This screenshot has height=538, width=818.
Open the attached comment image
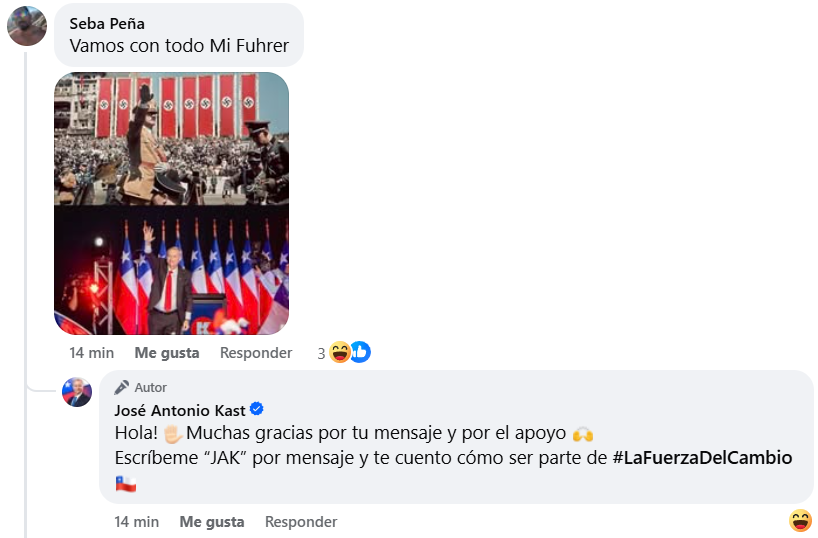[x=172, y=204]
